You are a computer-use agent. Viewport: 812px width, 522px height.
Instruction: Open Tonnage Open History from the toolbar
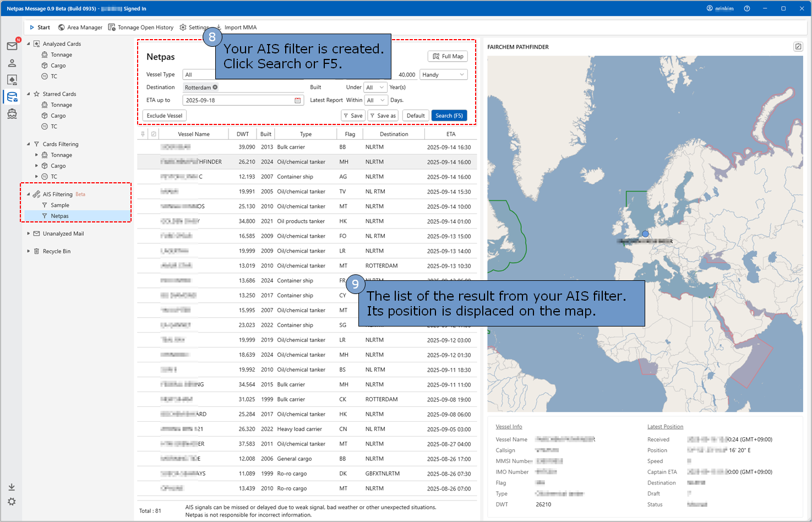click(x=141, y=27)
